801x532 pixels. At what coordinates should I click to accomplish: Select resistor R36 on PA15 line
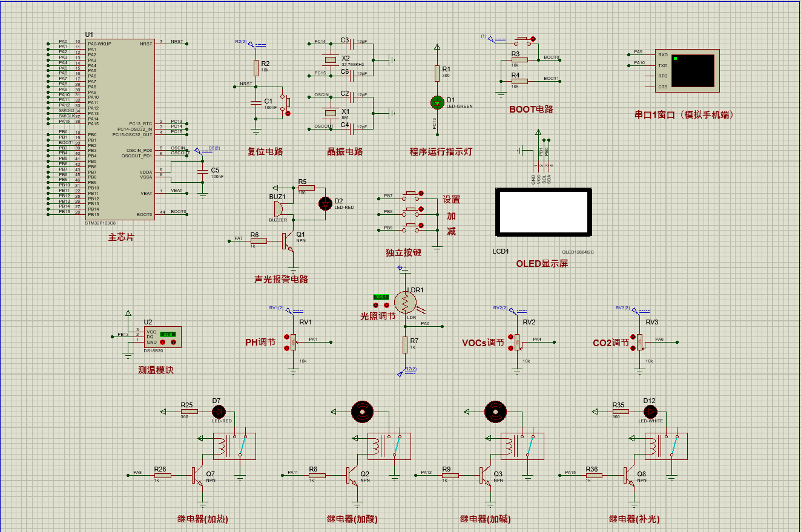(594, 476)
